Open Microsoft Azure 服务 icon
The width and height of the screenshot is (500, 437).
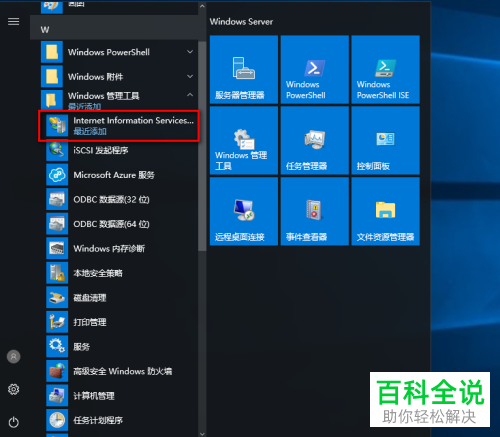pyautogui.click(x=57, y=175)
